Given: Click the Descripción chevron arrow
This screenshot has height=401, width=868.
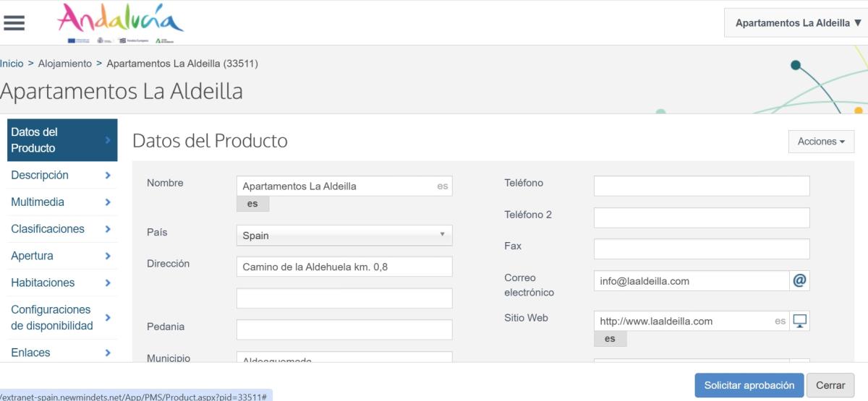Looking at the screenshot, I should tap(108, 175).
